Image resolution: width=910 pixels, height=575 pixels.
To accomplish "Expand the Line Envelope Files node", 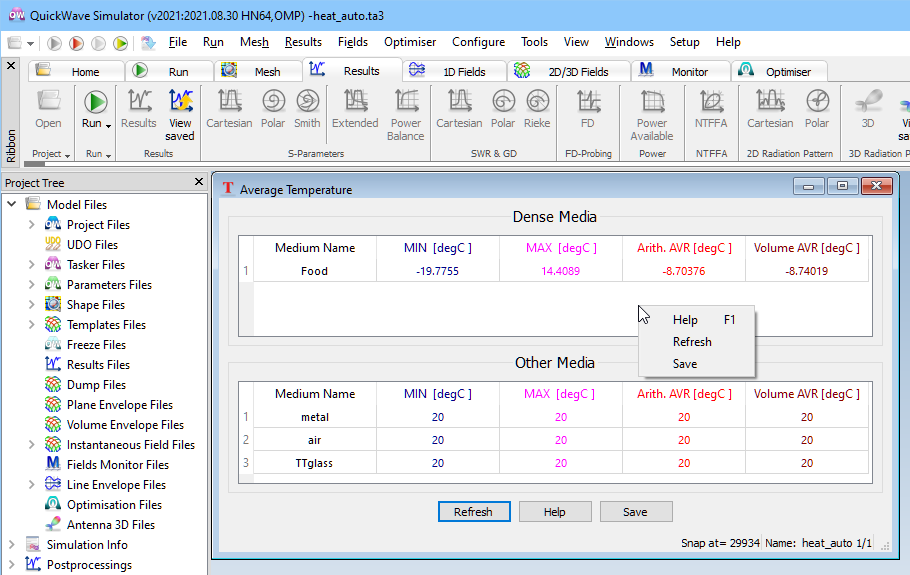I will pos(31,484).
